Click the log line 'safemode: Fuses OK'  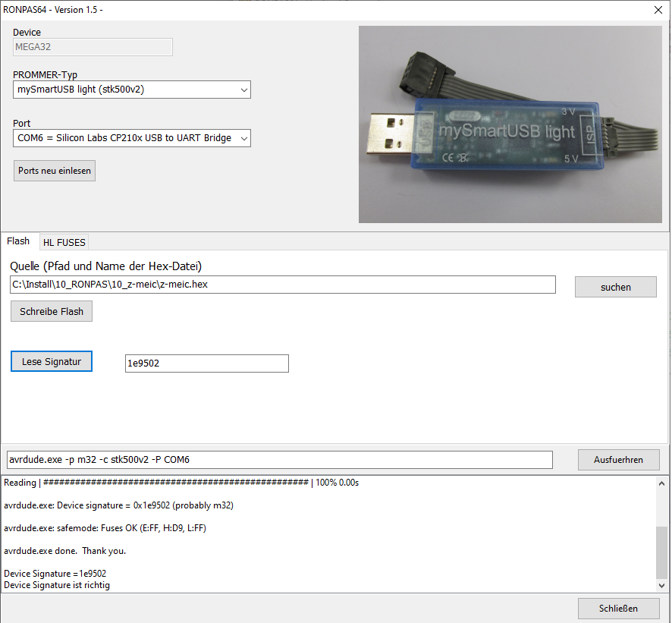coord(105,528)
